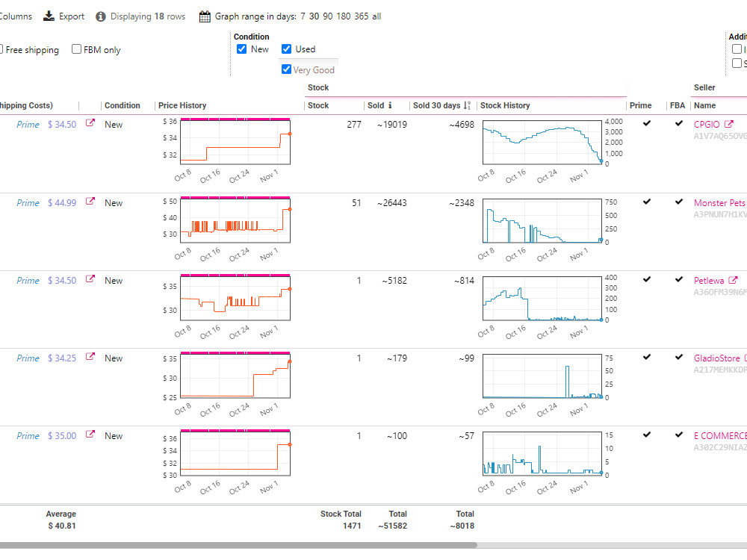
Task: Click FBA checkmark in E COMMERCE row
Action: click(x=679, y=435)
